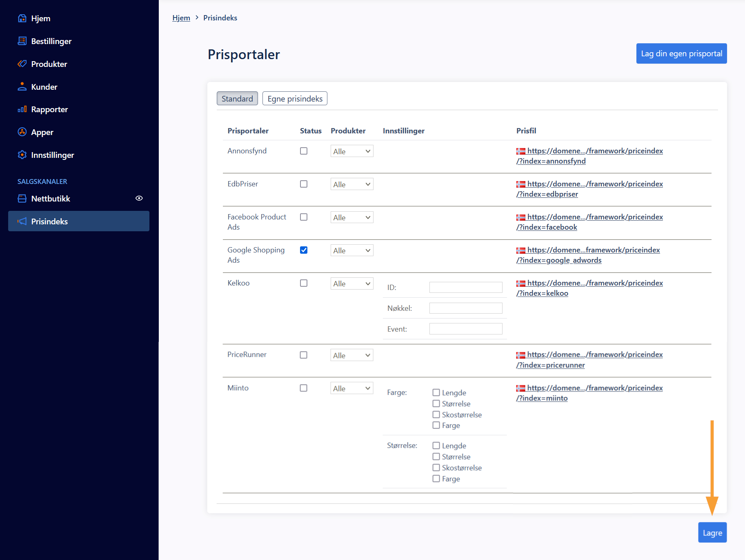Click the Norwegian flag icon in Miinto row
The height and width of the screenshot is (560, 745).
click(520, 388)
